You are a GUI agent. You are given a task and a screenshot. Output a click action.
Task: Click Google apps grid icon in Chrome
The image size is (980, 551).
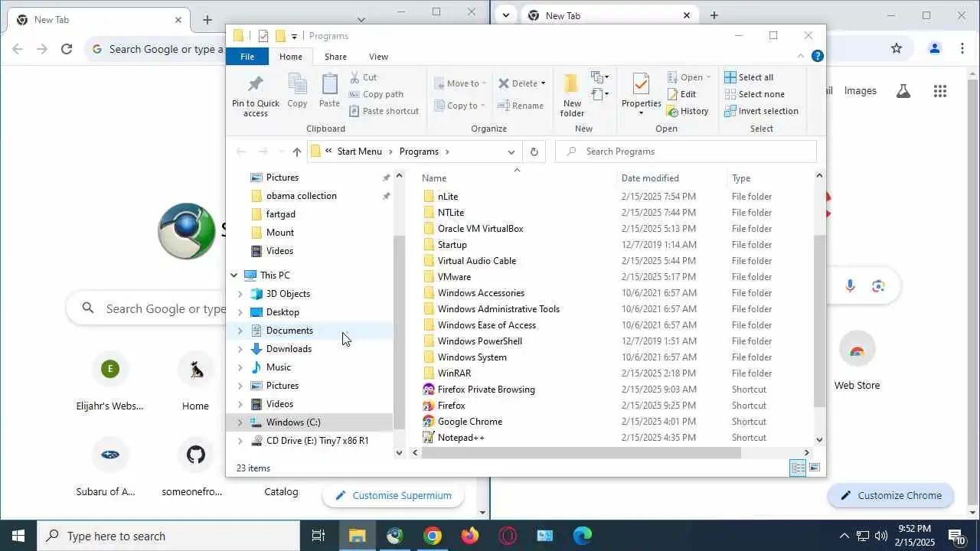point(940,91)
